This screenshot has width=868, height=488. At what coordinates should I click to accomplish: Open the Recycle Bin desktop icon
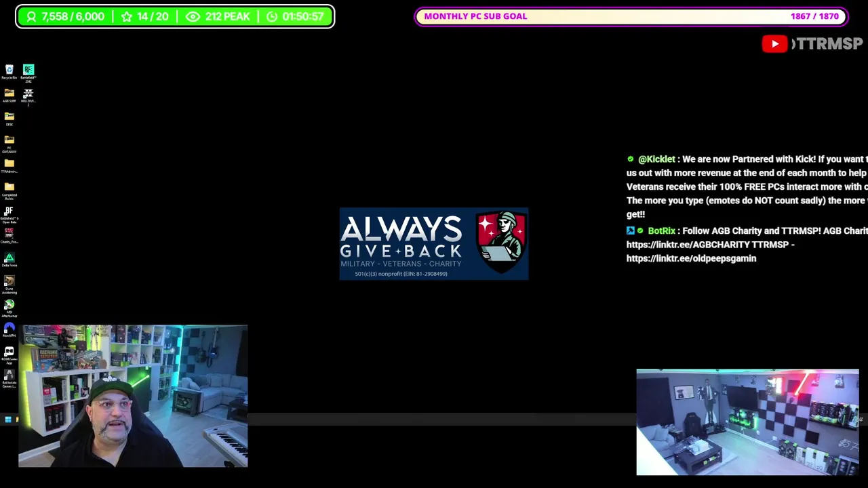tap(9, 72)
